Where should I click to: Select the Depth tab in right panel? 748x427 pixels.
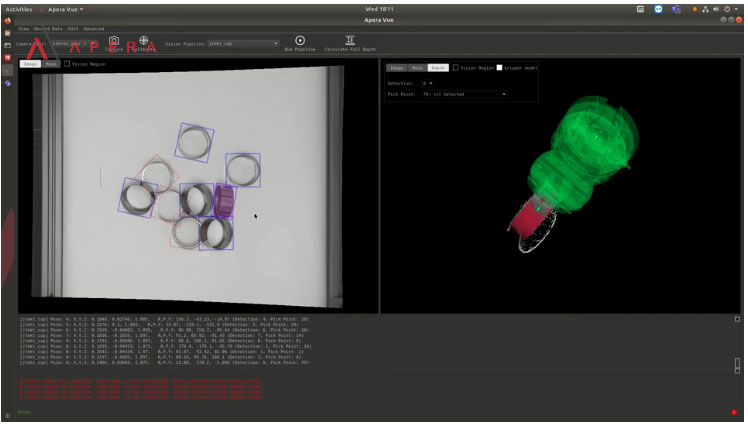(x=437, y=68)
